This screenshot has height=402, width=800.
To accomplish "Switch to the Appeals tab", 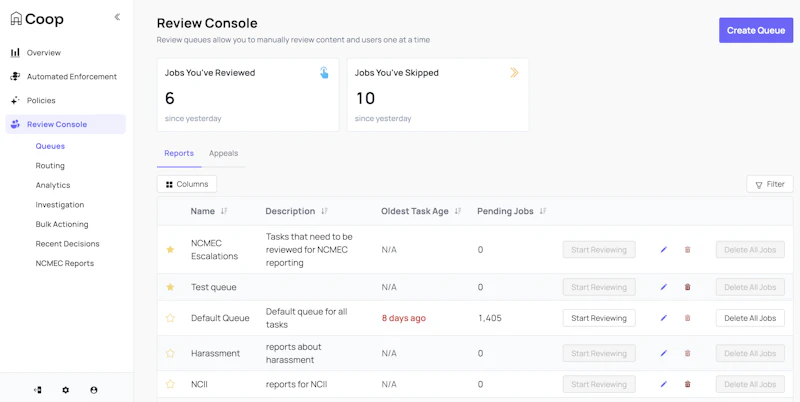I will point(223,153).
